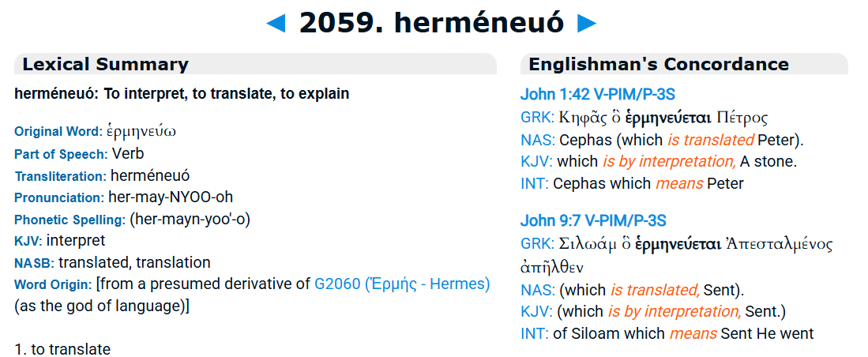
Task: Select the Transliteration label
Action: pyautogui.click(x=60, y=176)
